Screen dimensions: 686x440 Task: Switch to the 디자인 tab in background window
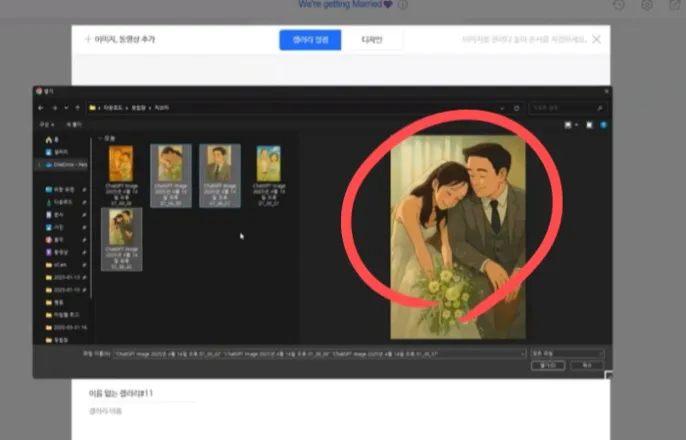[x=372, y=40]
